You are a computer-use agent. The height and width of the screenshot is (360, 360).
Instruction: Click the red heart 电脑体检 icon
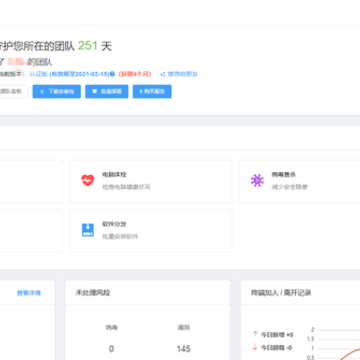pyautogui.click(x=88, y=181)
